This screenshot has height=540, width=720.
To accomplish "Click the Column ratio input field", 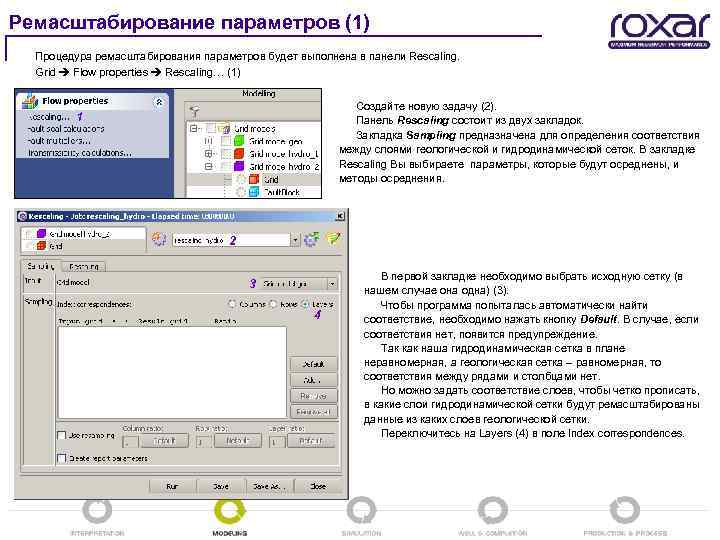I will (x=130, y=442).
